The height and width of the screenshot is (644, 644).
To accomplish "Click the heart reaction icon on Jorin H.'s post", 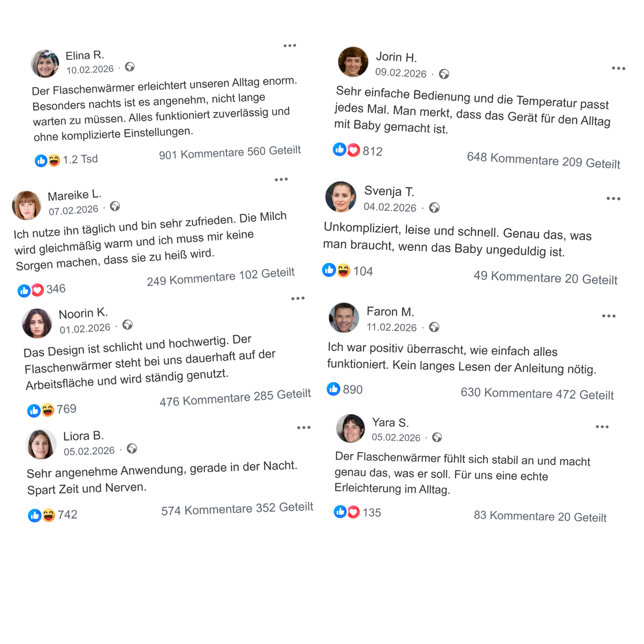I will click(353, 150).
